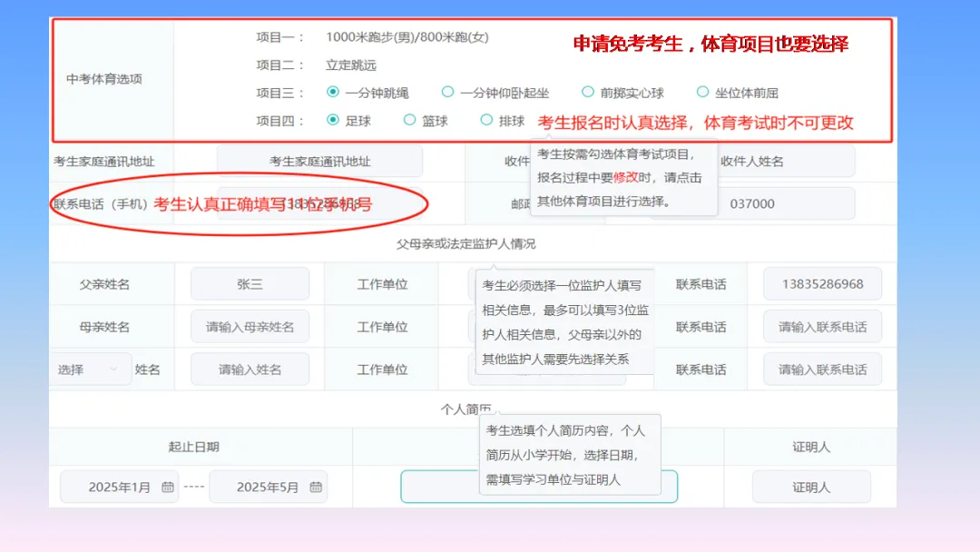This screenshot has height=552, width=980.
Task: Select 足球 for 项目四
Action: (x=332, y=119)
